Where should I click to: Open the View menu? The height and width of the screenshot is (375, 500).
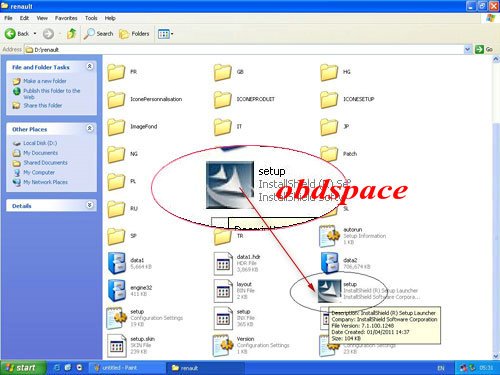point(42,18)
